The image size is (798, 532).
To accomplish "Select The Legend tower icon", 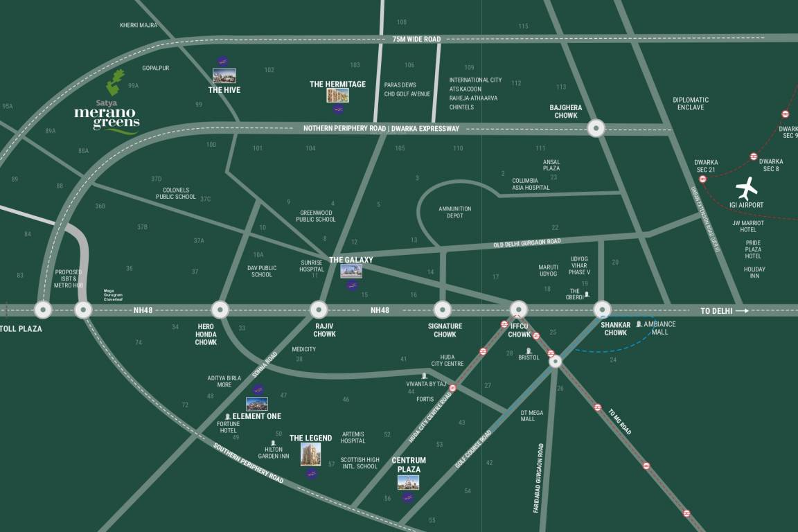I will (x=312, y=454).
